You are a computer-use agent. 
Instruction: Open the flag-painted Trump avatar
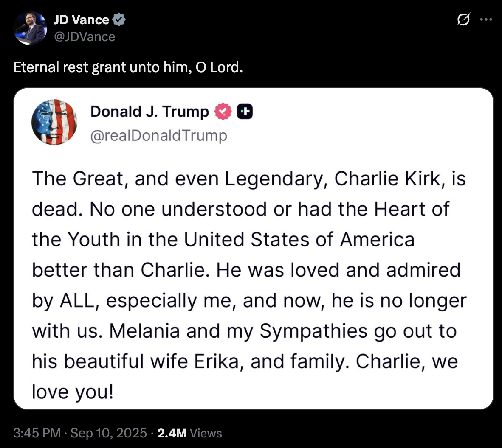coord(54,122)
